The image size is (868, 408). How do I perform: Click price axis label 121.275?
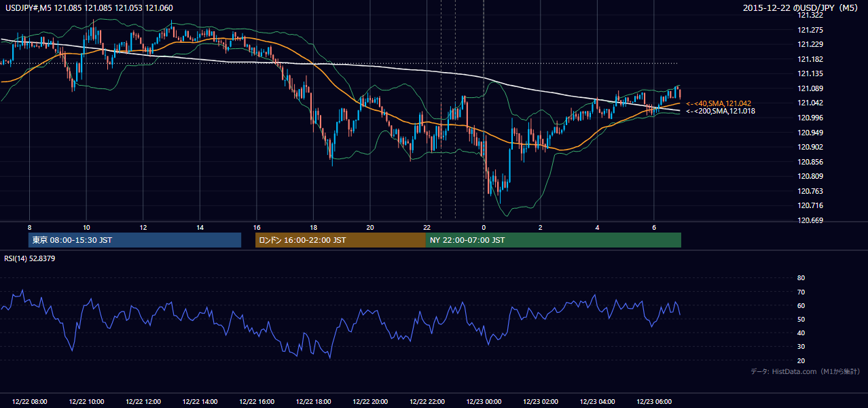click(x=810, y=30)
